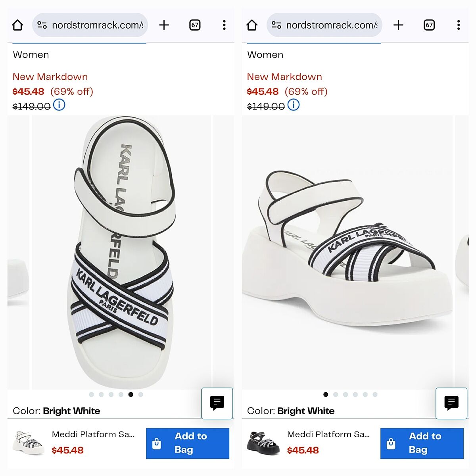Select the first carousel dot under left sandal

point(92,394)
